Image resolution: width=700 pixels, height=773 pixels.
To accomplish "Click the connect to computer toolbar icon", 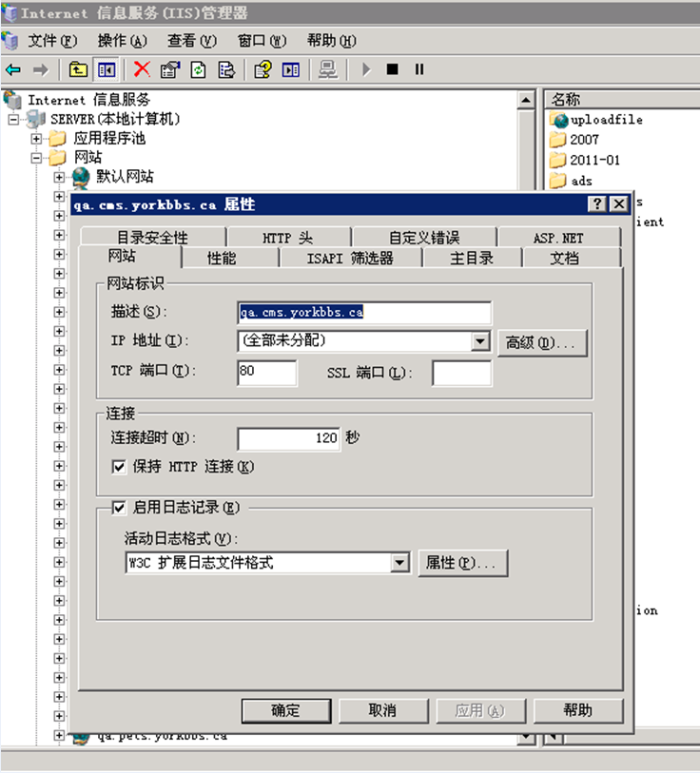I will pos(327,69).
